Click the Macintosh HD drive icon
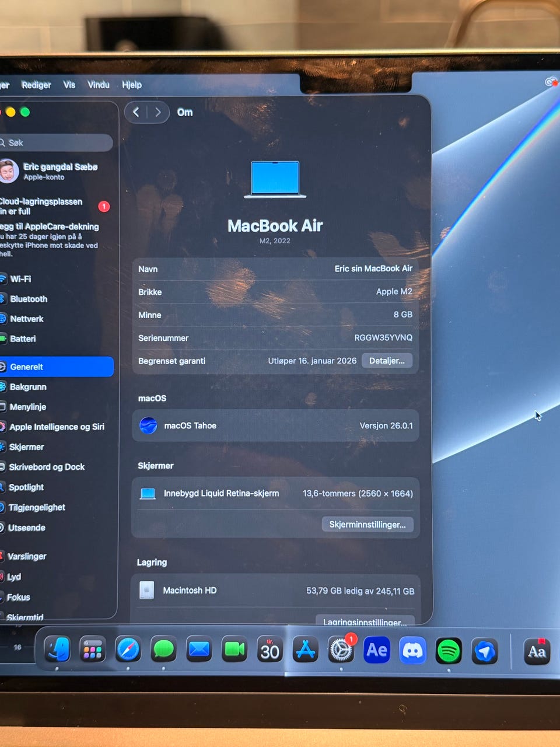 coord(147,590)
